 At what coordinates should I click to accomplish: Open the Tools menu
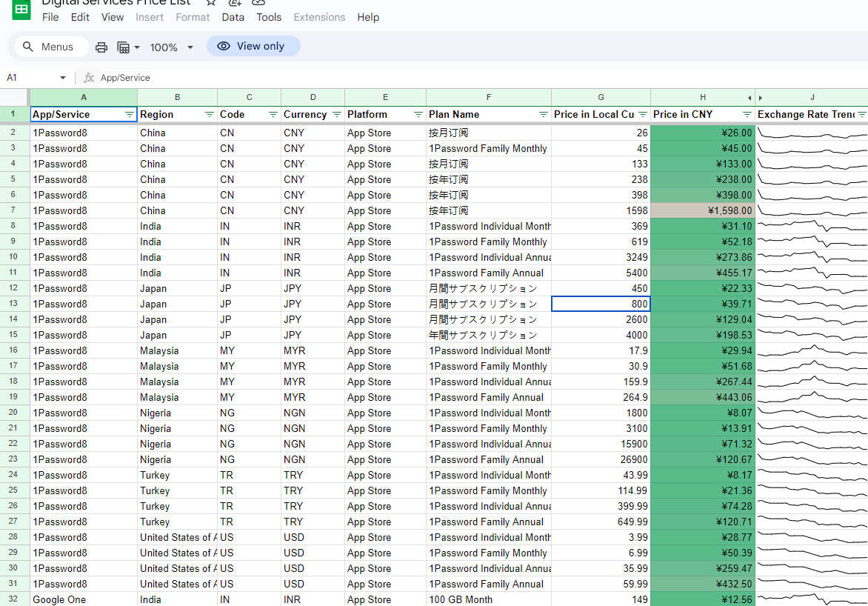[x=269, y=17]
